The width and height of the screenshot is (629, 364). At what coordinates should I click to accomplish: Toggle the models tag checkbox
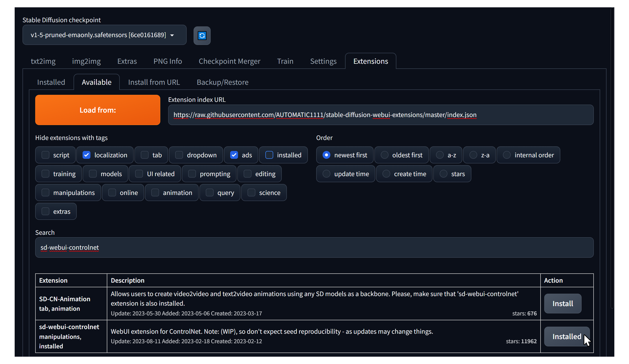point(93,174)
